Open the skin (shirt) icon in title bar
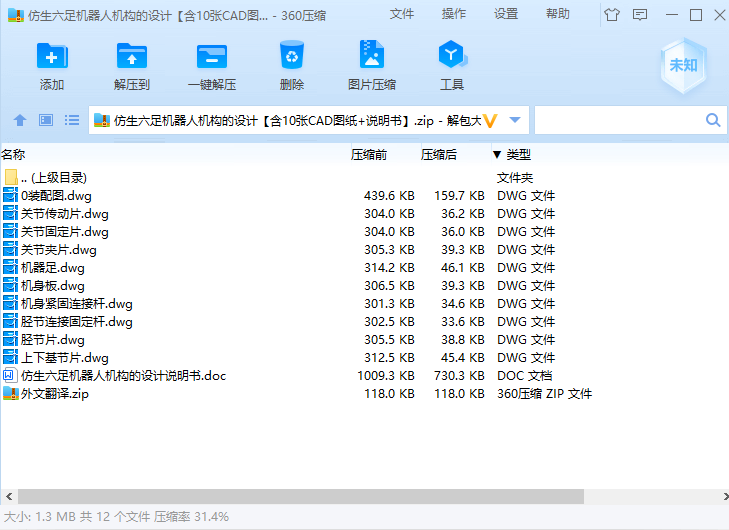729x530 pixels. pyautogui.click(x=612, y=15)
